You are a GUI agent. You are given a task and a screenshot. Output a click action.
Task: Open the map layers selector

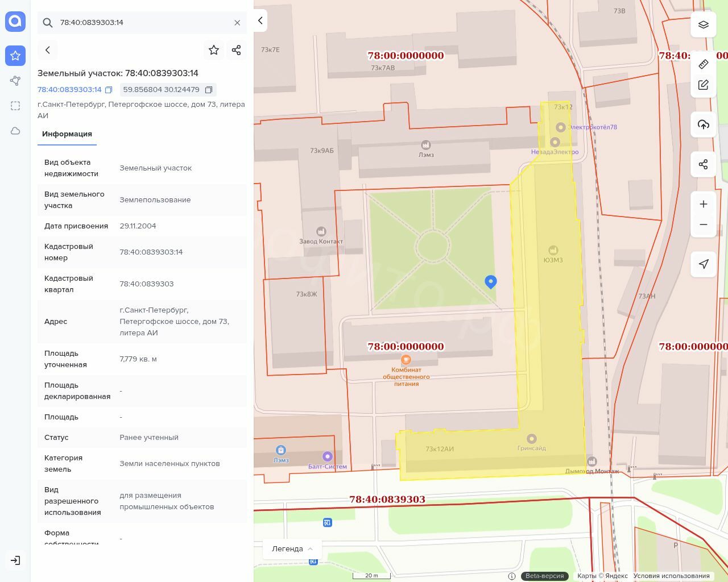tap(704, 24)
